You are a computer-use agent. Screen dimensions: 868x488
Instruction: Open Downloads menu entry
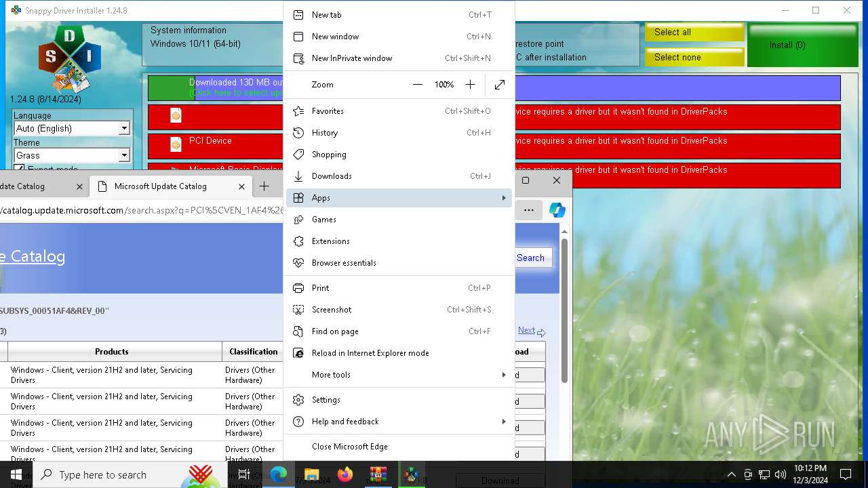click(399, 176)
